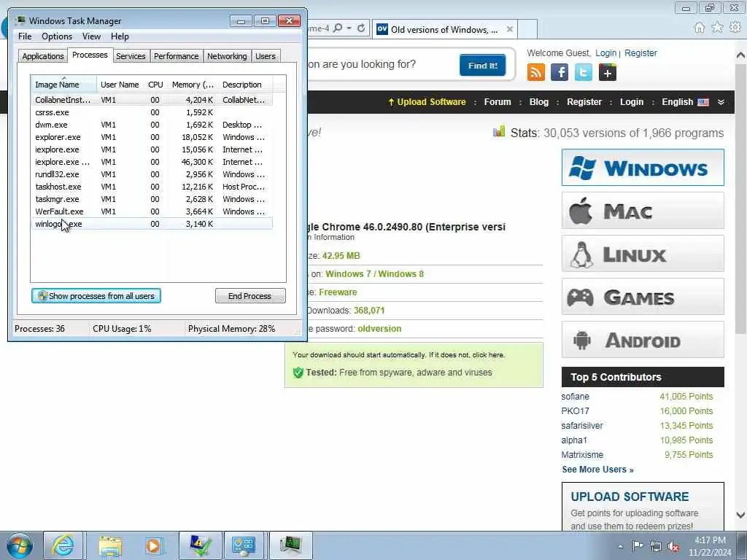Open the Upload Software link

pos(427,102)
